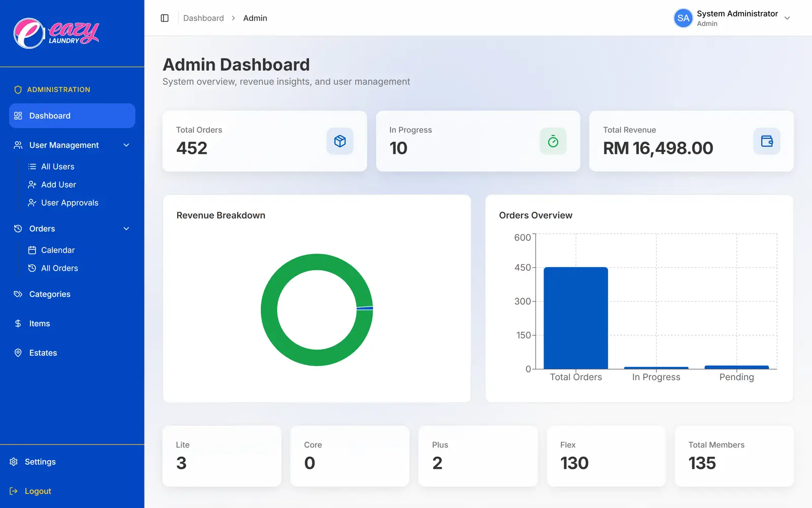Click the In Progress timer icon
The image size is (812, 508).
click(x=553, y=141)
